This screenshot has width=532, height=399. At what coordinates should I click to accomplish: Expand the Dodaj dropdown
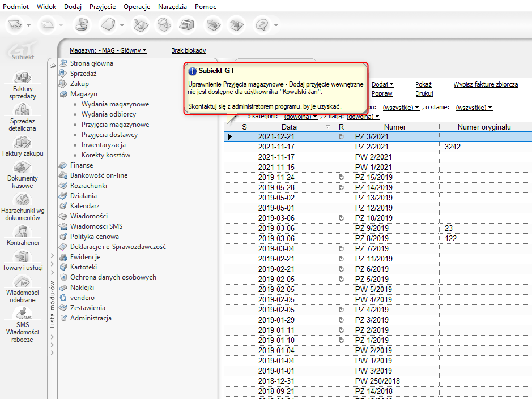point(382,84)
